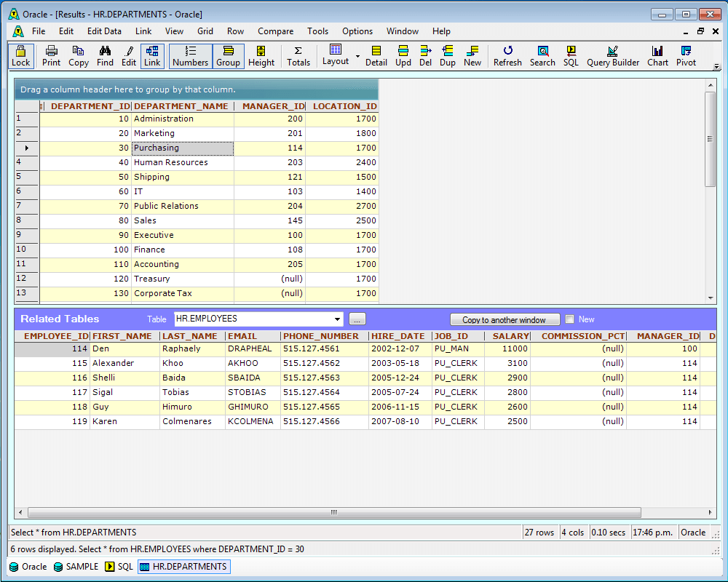Click the Raphaely last name cell
This screenshot has width=728, height=582.
pos(192,348)
